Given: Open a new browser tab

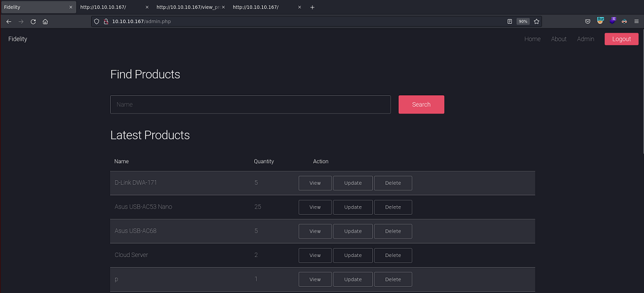Looking at the screenshot, I should pos(312,7).
